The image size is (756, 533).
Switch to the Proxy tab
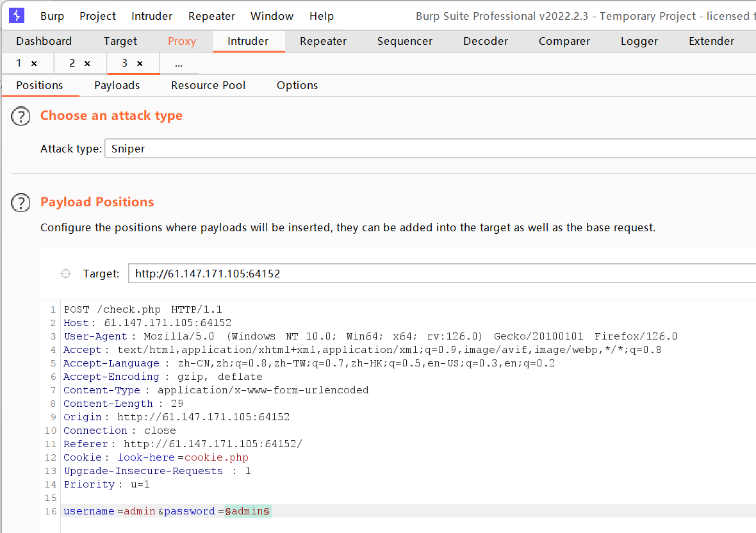[x=182, y=41]
